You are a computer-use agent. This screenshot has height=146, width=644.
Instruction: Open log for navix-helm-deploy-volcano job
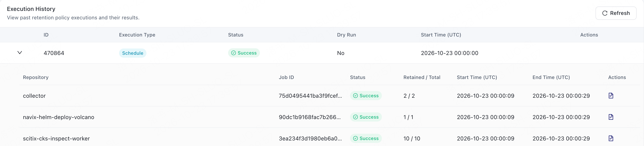611,117
